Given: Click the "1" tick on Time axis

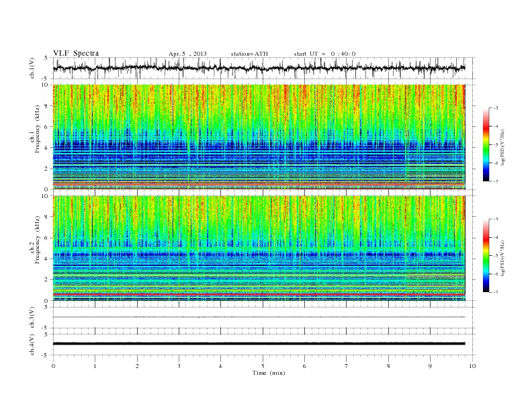Looking at the screenshot, I should (95, 366).
